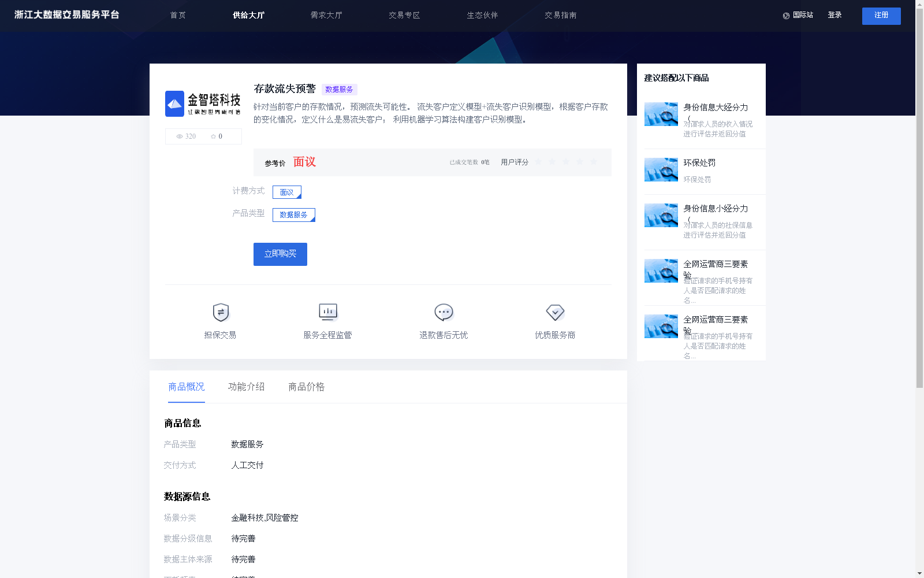Click the 人工交付 delivery method value
The image size is (924, 578).
point(247,465)
